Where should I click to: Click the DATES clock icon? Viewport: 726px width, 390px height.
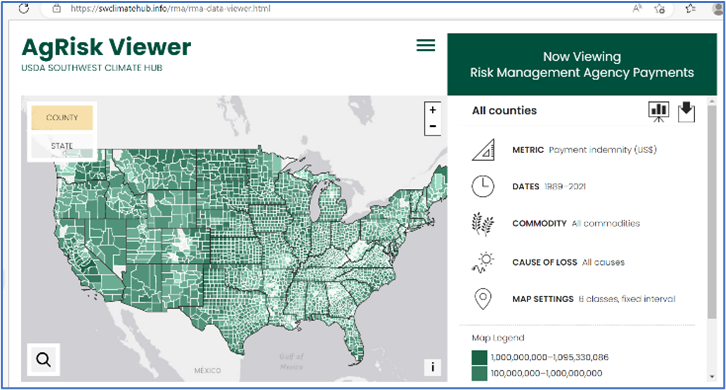(483, 187)
